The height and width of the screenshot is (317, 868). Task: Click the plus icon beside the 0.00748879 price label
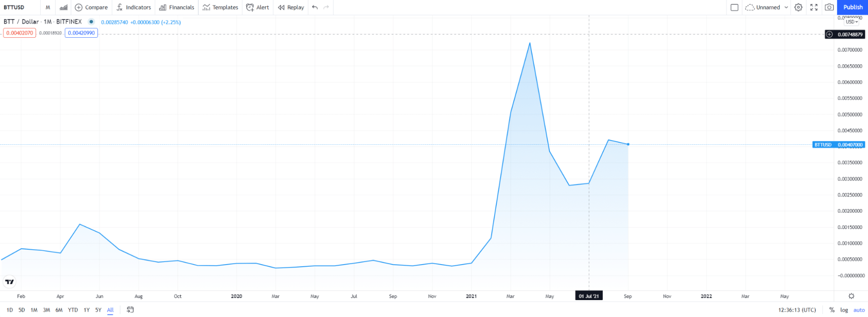click(829, 34)
